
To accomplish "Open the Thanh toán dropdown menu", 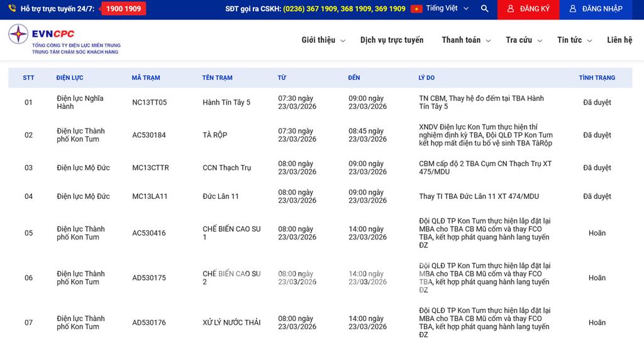I will (465, 40).
